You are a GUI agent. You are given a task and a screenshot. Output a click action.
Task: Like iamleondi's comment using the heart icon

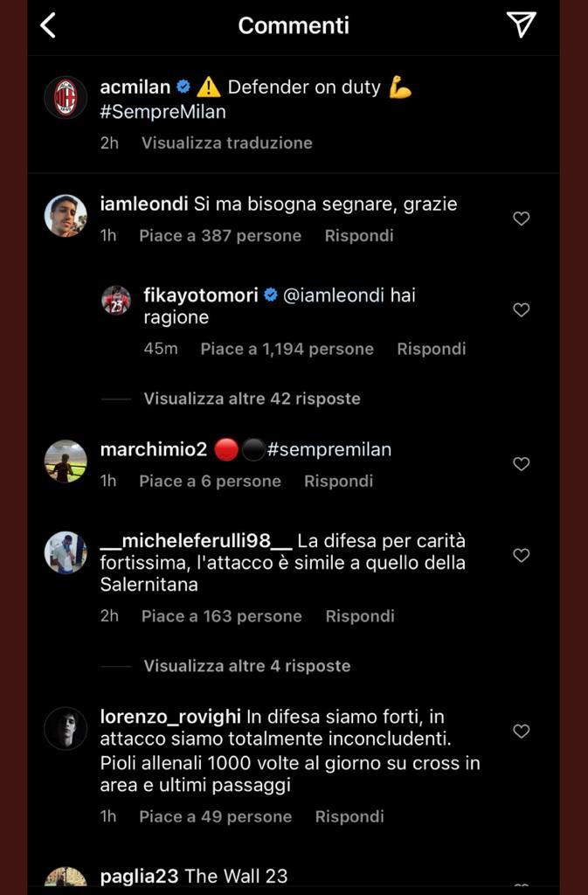tap(522, 219)
